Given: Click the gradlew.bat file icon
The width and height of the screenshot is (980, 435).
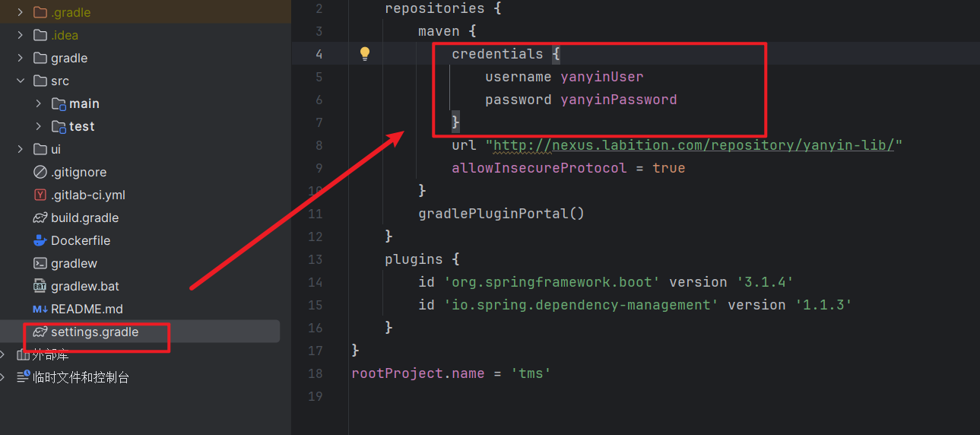Looking at the screenshot, I should (x=40, y=286).
